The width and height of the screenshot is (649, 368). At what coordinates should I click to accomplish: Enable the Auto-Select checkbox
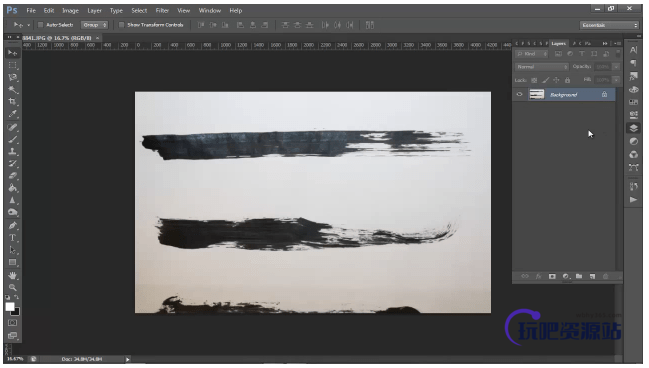(41, 25)
